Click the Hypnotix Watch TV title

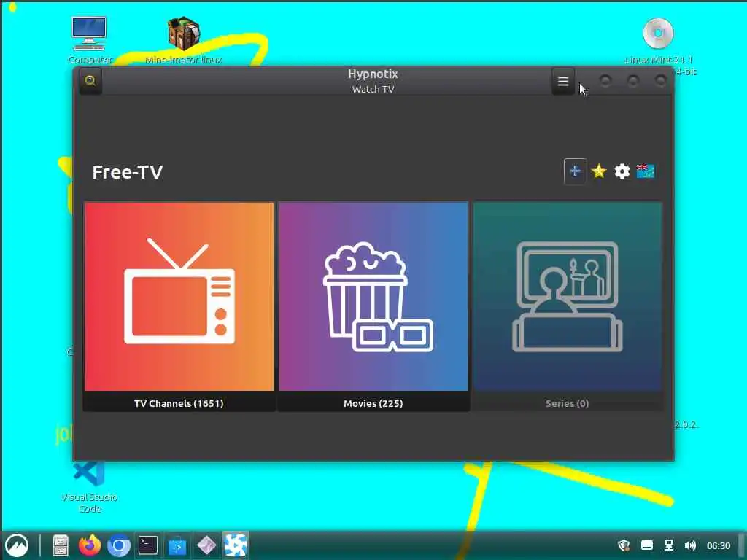373,81
